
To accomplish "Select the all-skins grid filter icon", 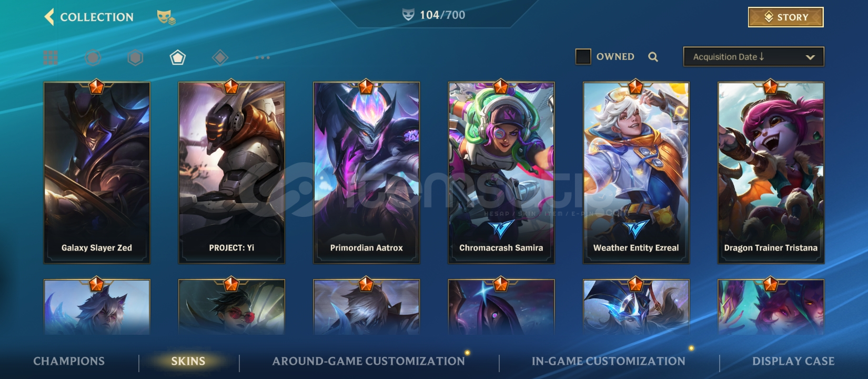I will pos(51,57).
